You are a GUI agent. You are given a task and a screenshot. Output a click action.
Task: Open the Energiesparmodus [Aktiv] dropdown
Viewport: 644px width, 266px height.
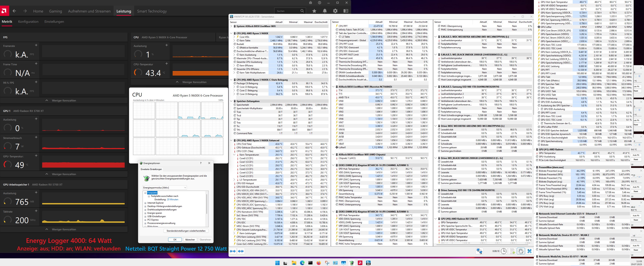coord(165,187)
